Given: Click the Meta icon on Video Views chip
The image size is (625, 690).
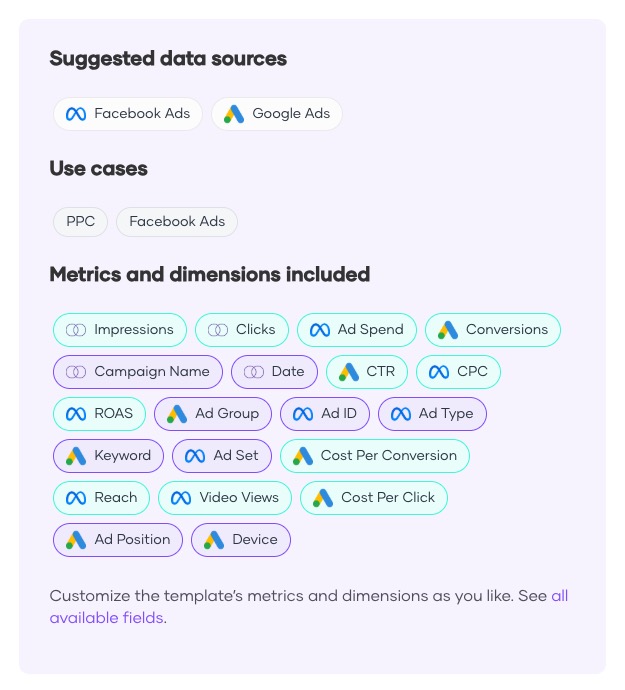Looking at the screenshot, I should [181, 498].
